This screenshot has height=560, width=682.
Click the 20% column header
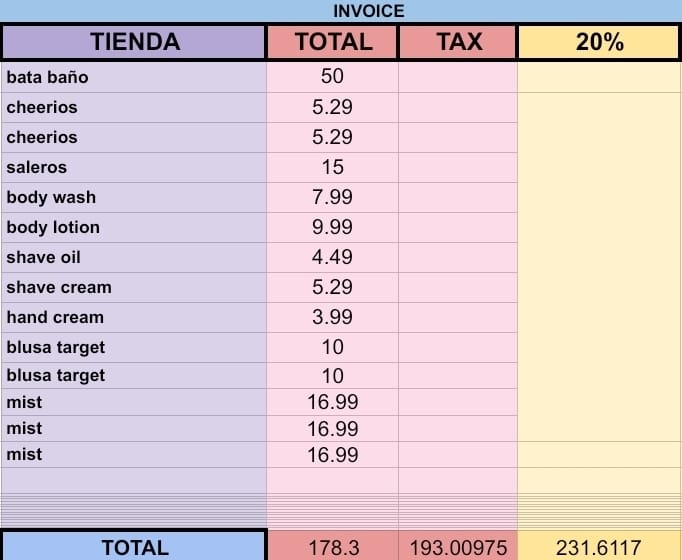pyautogui.click(x=599, y=42)
